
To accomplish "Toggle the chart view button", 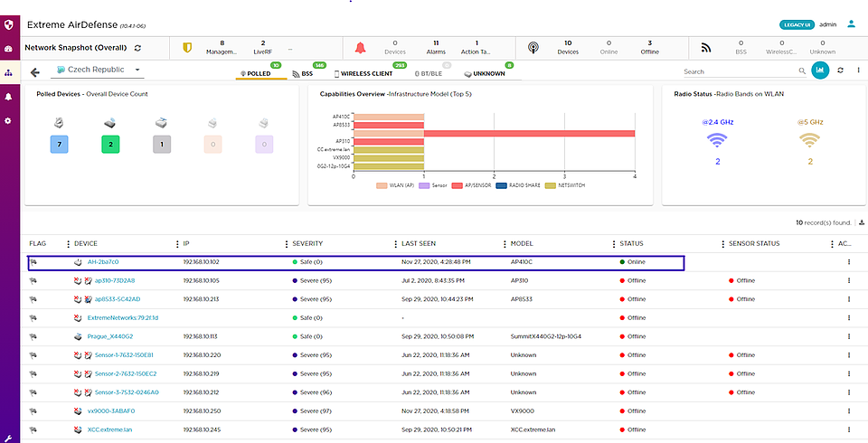I will (x=820, y=71).
